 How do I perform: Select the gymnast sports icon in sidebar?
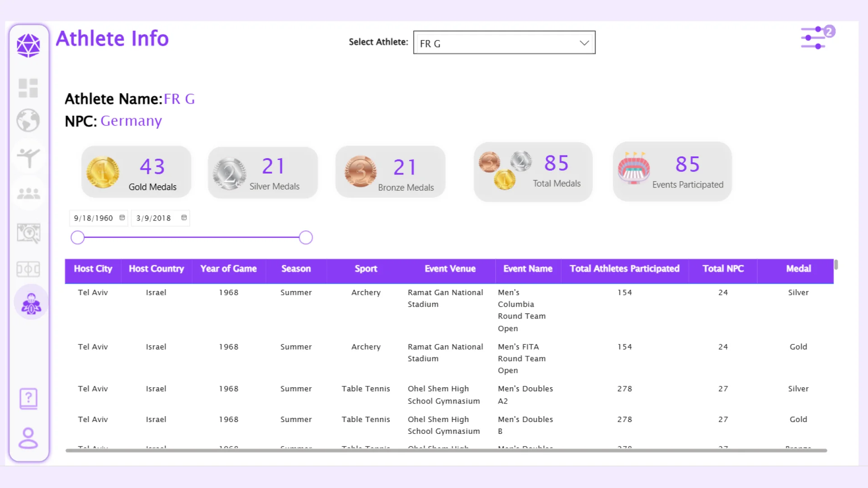28,158
